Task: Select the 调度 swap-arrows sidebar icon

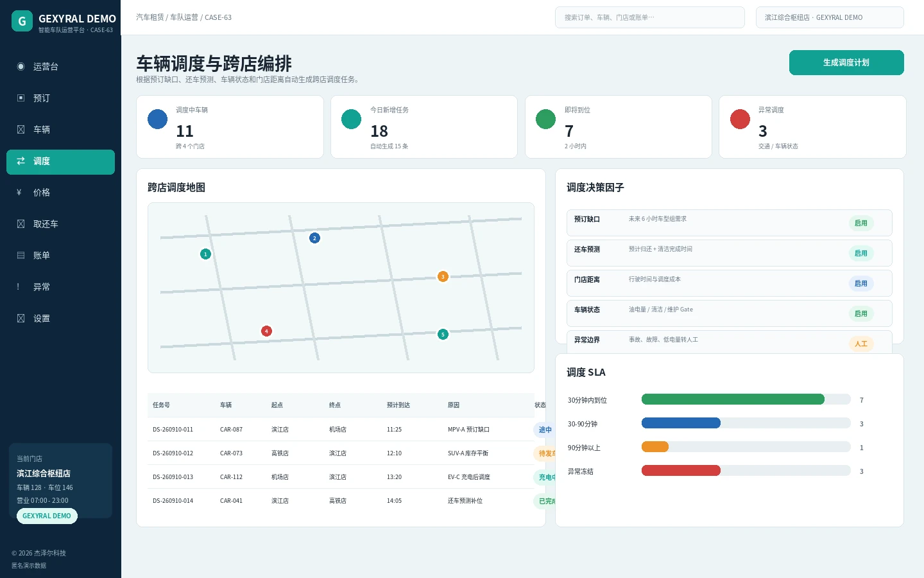Action: pos(21,161)
